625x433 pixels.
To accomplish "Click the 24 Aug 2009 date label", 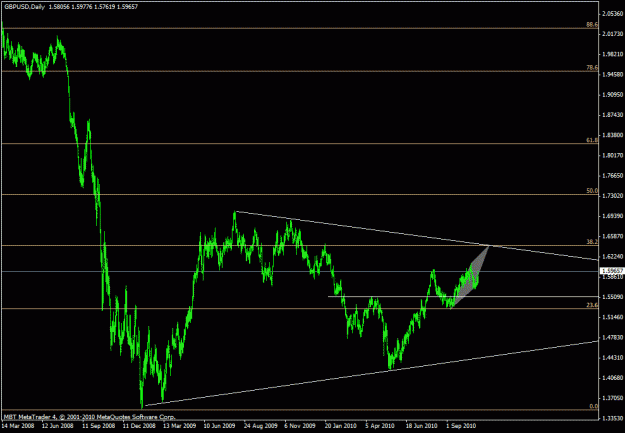I will click(x=261, y=426).
